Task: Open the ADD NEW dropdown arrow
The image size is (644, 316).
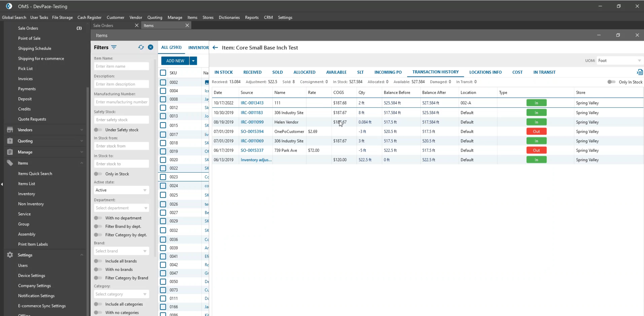Action: pyautogui.click(x=193, y=61)
